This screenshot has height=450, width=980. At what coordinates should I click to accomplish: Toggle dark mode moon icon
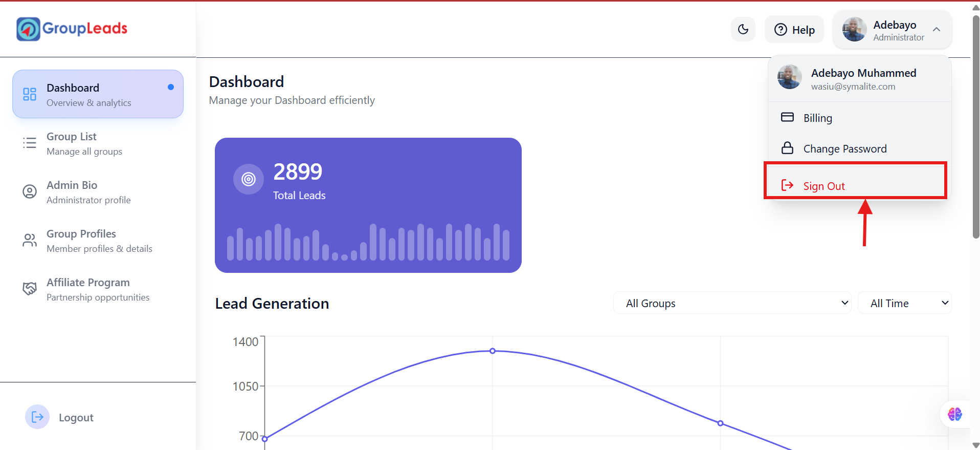click(743, 30)
